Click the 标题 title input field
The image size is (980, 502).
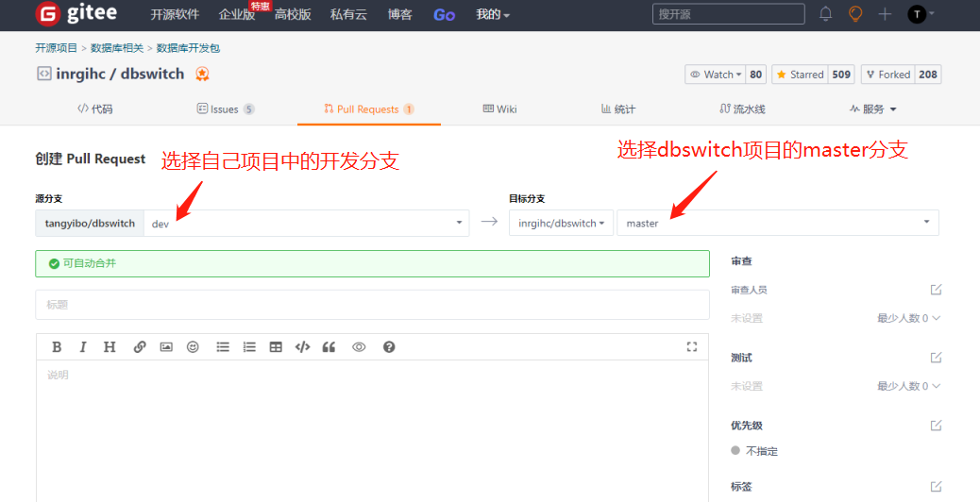pyautogui.click(x=372, y=305)
